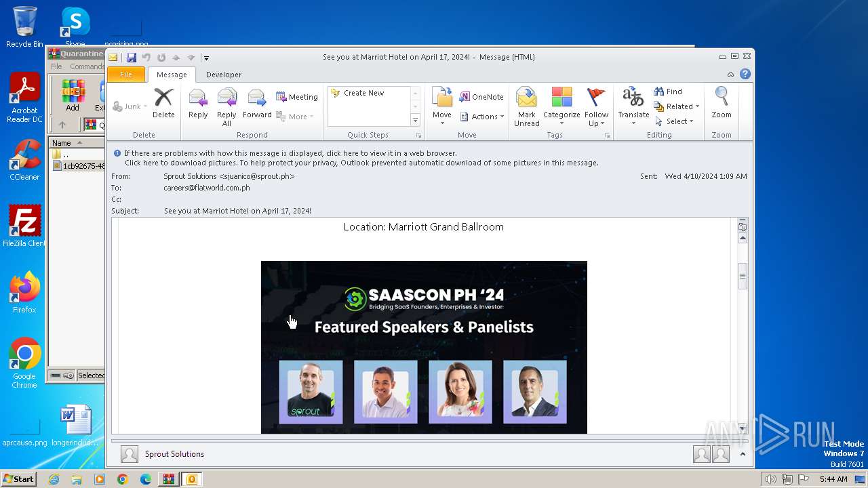868x488 pixels.
Task: Open the Outlook taskbar button
Action: [x=191, y=479]
